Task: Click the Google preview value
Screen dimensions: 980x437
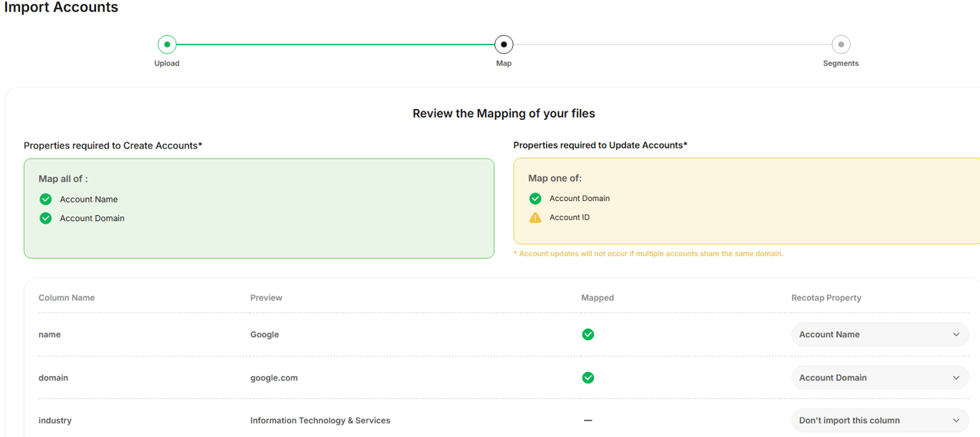Action: [x=265, y=334]
